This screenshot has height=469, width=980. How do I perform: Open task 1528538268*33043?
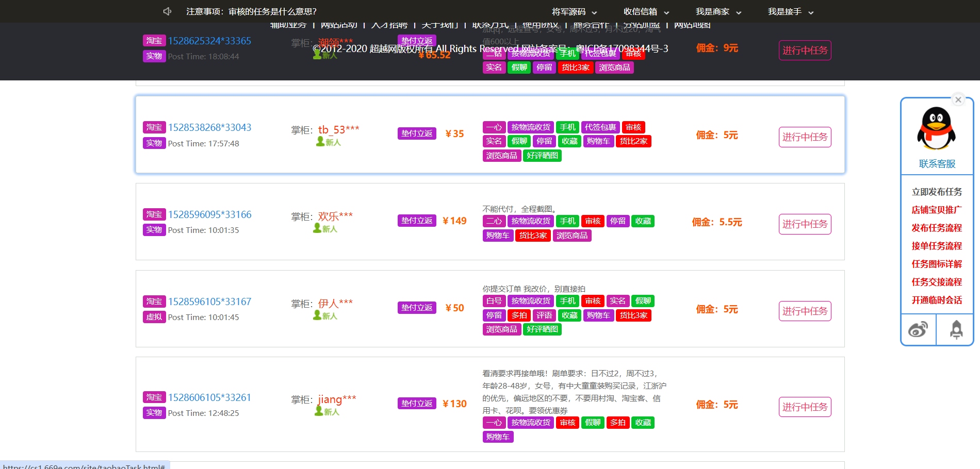pyautogui.click(x=209, y=127)
